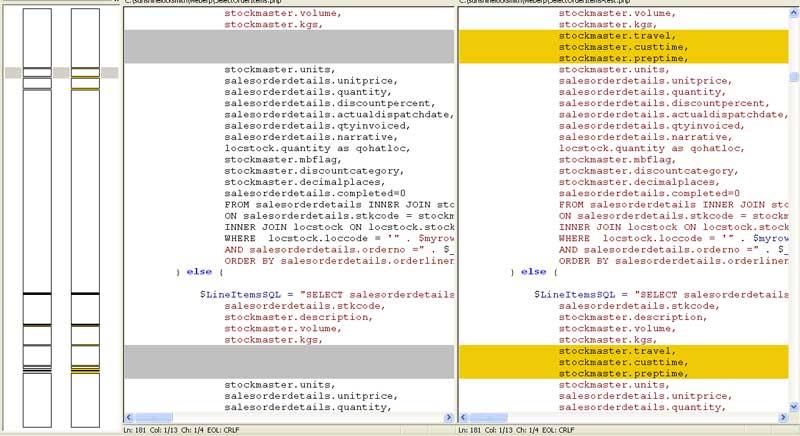Click right pane vertical scrollbar up arrow
The width and height of the screenshot is (800, 436).
tap(794, 12)
